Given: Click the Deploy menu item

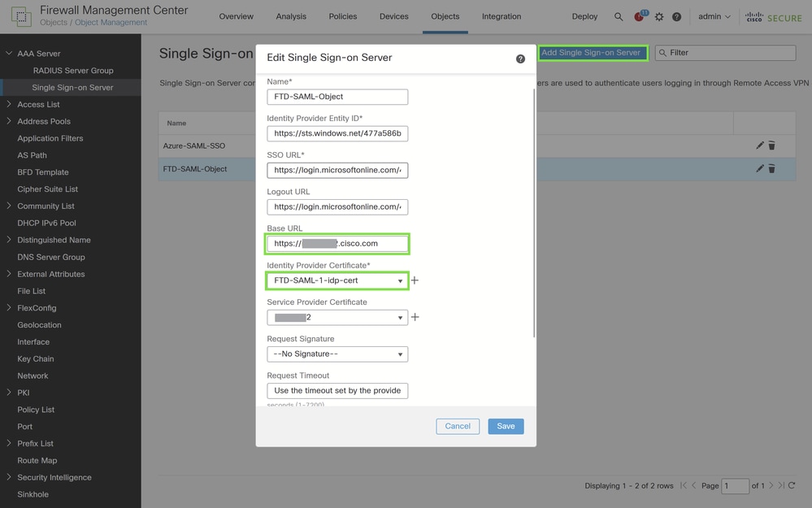Looking at the screenshot, I should point(584,16).
